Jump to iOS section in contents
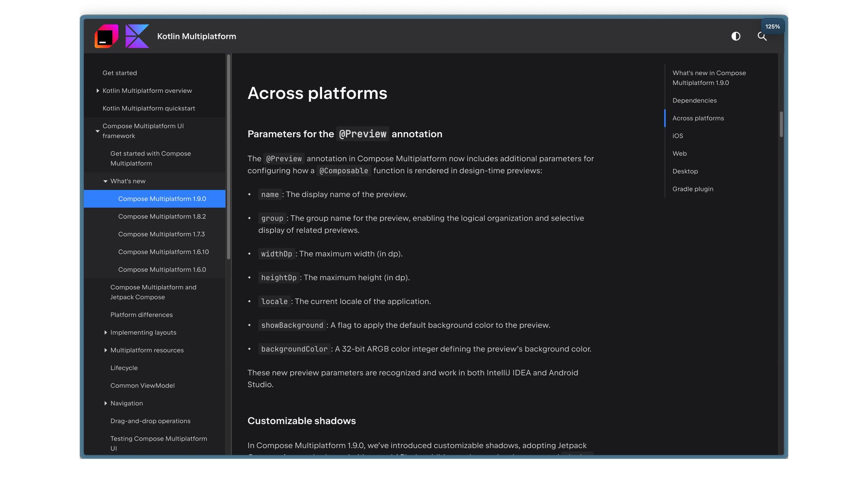The image size is (868, 488). [677, 136]
